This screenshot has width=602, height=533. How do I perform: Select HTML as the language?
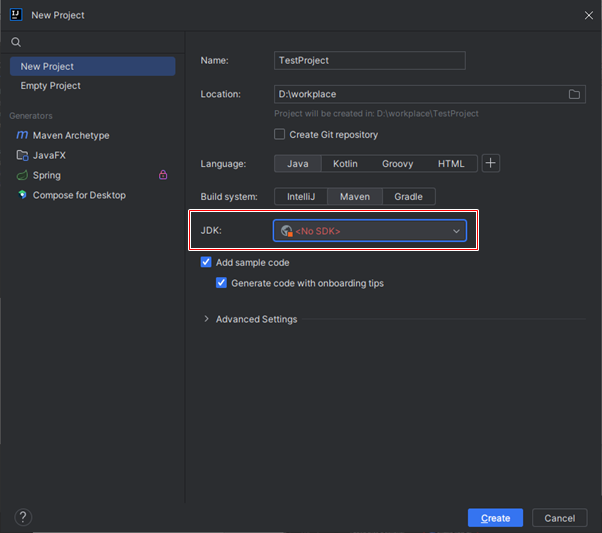pos(451,164)
